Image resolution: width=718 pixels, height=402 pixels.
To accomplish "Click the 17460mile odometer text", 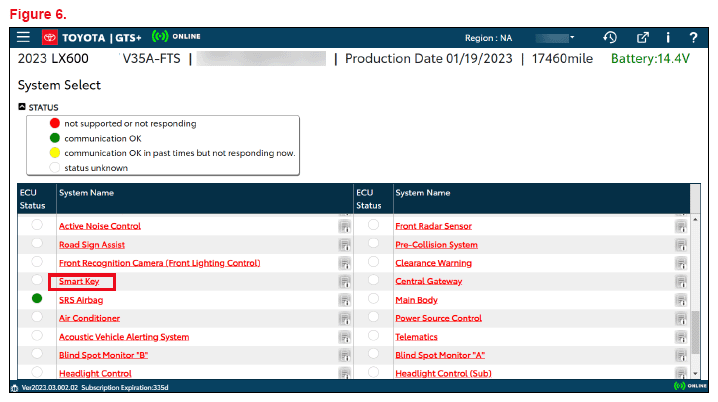I will (x=562, y=59).
